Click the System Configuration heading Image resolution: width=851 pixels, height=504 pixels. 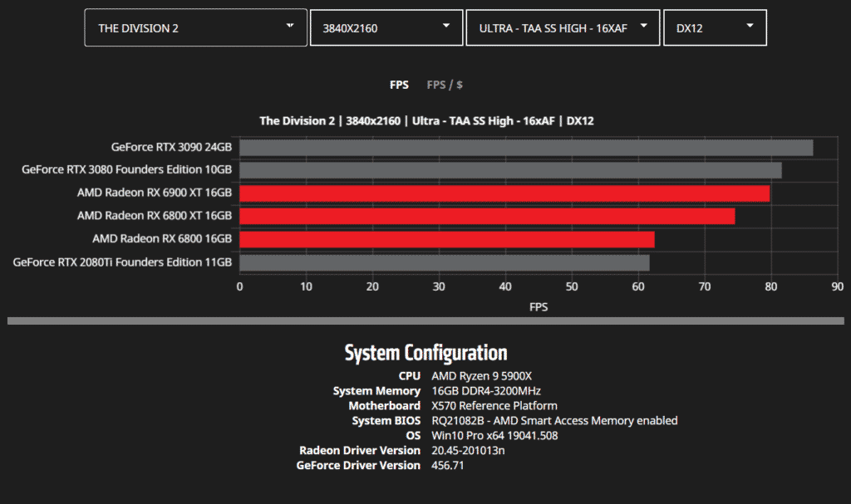point(425,352)
